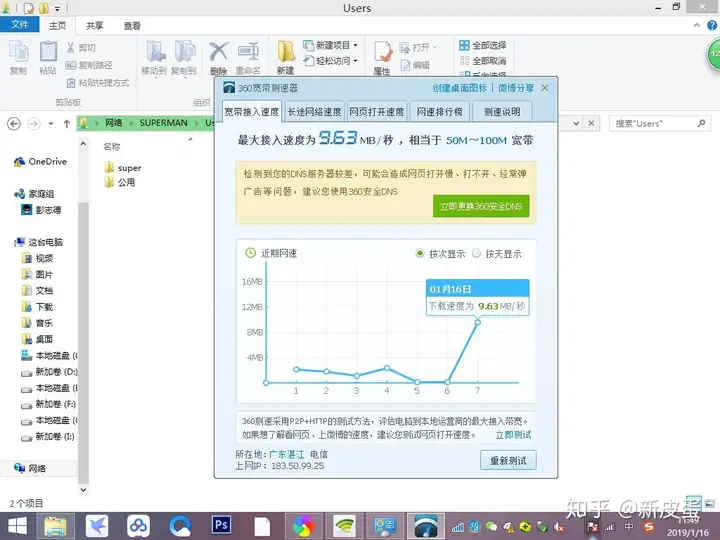Image resolution: width=720 pixels, height=540 pixels.
Task: Click the Copy to (复制到) icon
Action: [x=184, y=57]
